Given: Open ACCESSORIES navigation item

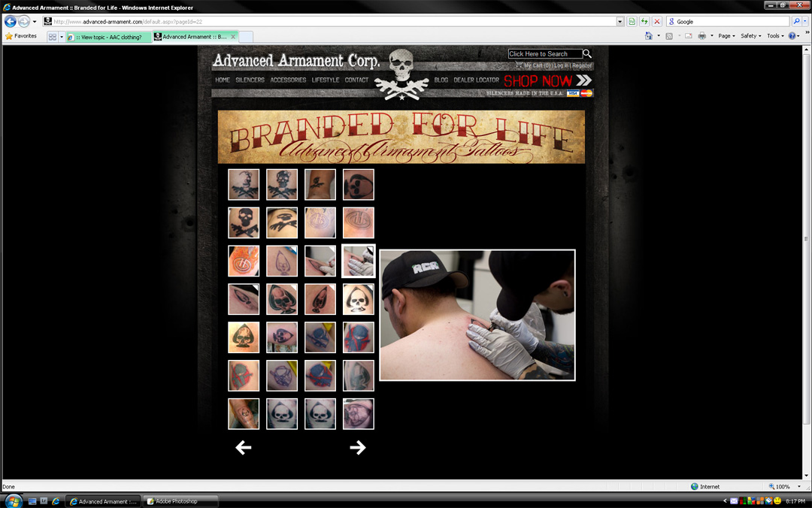Looking at the screenshot, I should (x=288, y=80).
